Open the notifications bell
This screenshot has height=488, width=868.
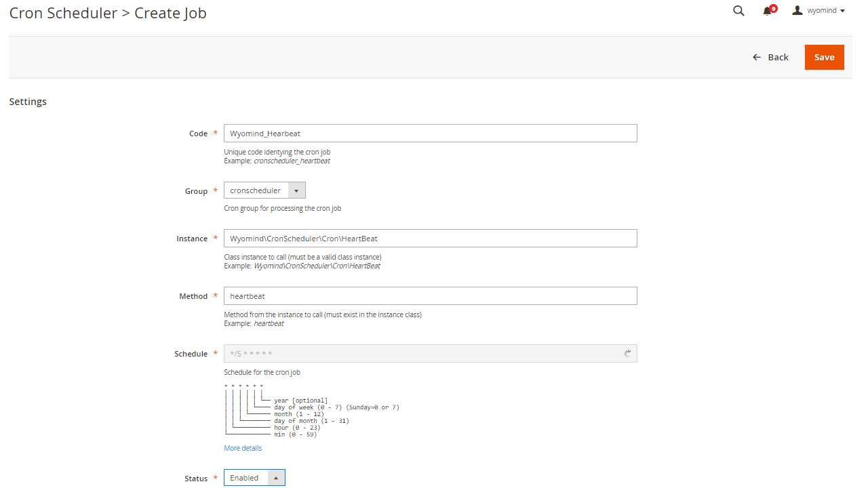(x=767, y=11)
